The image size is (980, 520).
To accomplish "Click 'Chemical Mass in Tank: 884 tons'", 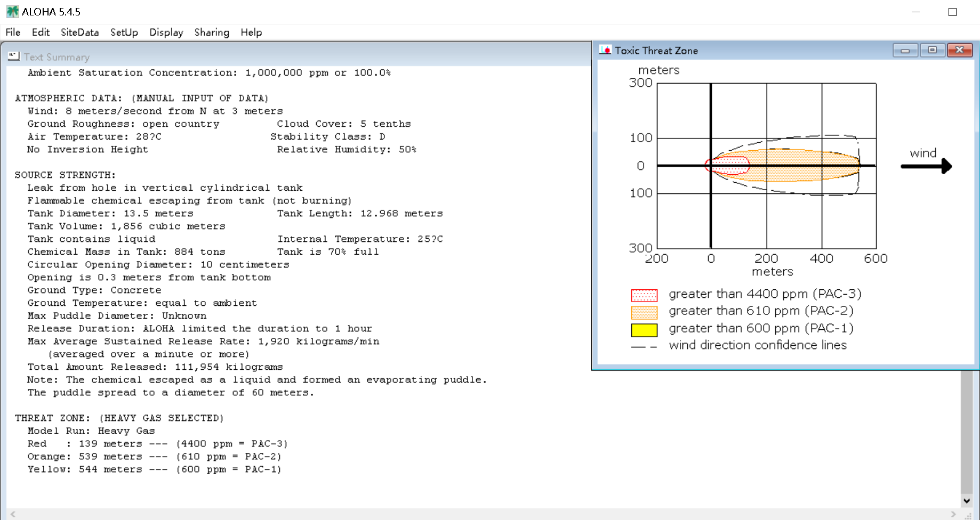I will click(x=126, y=251).
